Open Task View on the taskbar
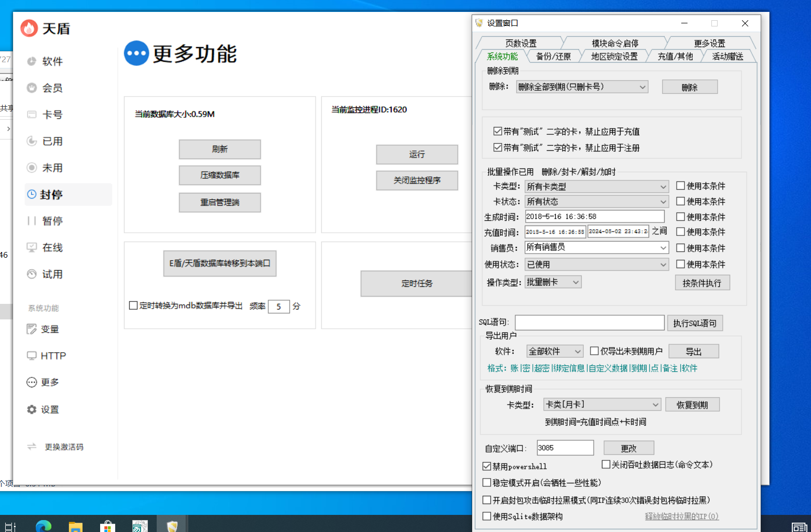811x532 pixels. coord(10,527)
